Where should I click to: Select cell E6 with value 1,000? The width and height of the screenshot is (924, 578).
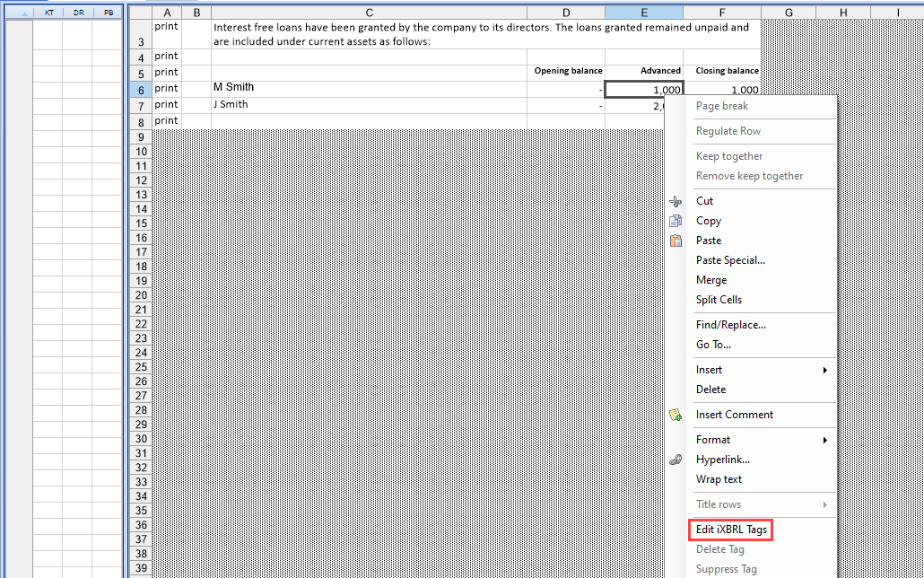click(x=644, y=89)
